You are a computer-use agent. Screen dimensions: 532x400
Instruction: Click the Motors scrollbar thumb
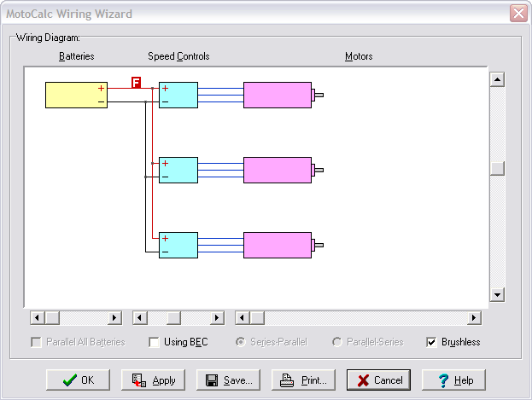(x=257, y=318)
